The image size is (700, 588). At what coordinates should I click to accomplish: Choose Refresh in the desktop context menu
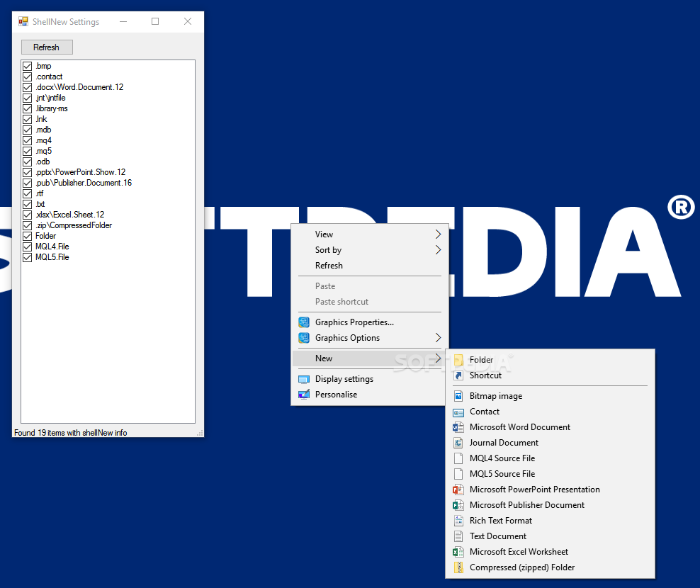pos(370,266)
